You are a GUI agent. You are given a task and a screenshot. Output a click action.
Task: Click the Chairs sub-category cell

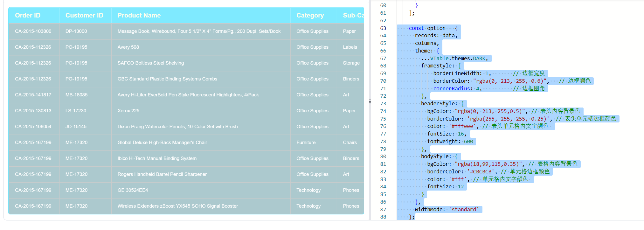350,143
